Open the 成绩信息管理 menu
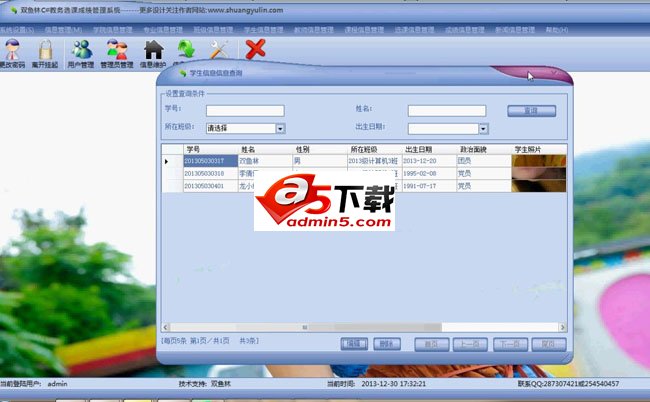This screenshot has height=402, width=650. click(465, 30)
